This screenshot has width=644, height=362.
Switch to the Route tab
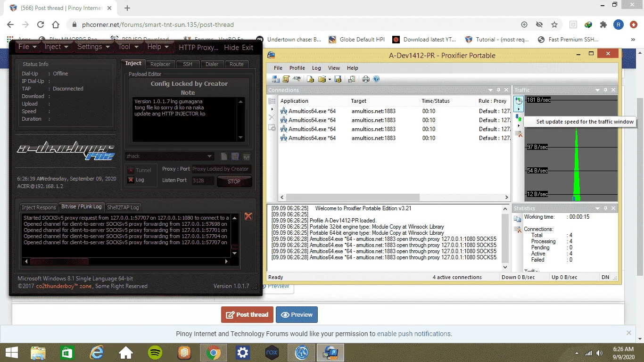tap(237, 64)
